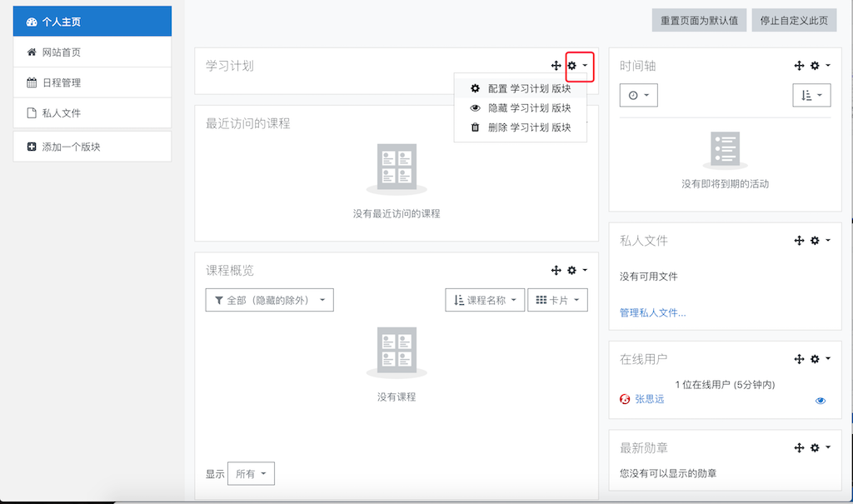The height and width of the screenshot is (504, 853).
Task: Click move icon of 在线用户 block
Action: tap(799, 359)
